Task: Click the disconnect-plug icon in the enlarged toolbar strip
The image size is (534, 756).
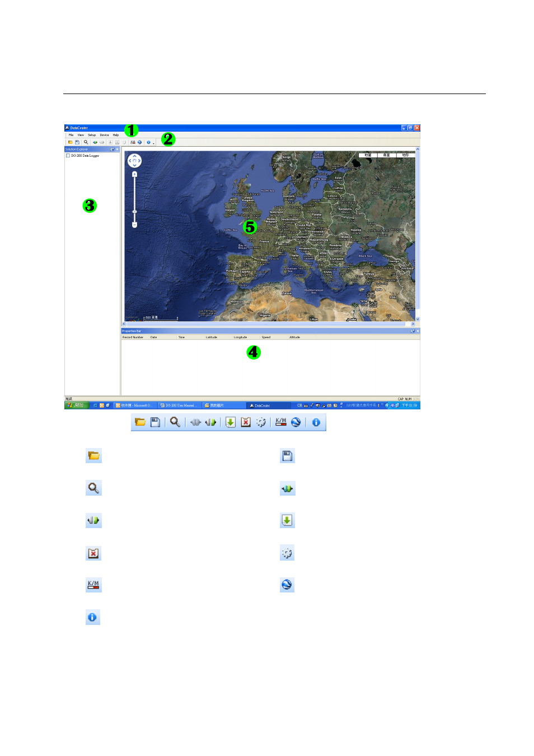Action: [x=210, y=422]
